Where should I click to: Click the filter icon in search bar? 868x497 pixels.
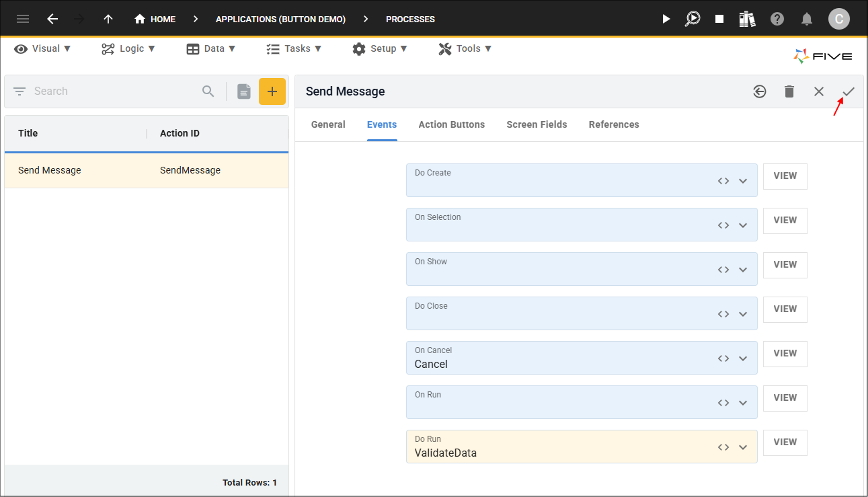click(x=19, y=91)
